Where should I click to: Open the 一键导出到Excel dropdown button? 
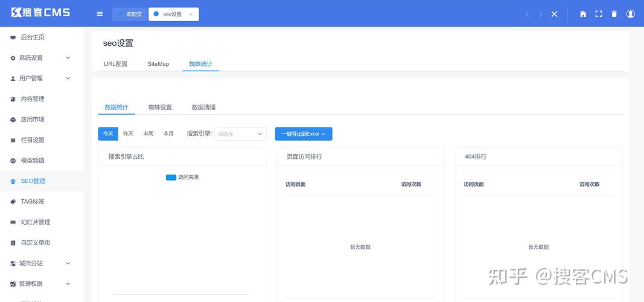point(304,134)
